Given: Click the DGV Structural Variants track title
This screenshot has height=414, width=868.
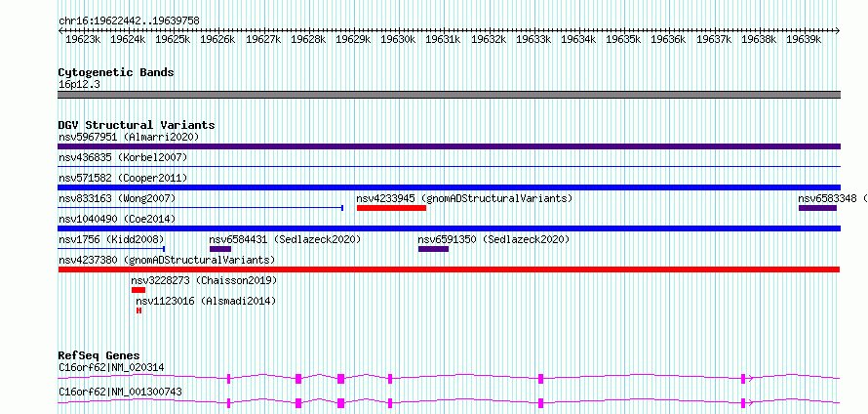Looking at the screenshot, I should [137, 125].
